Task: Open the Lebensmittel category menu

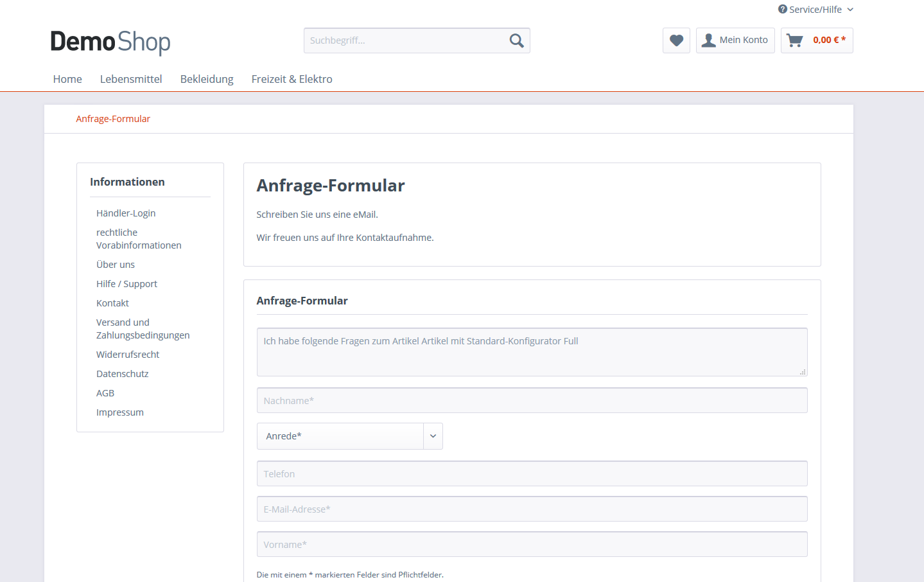Action: [x=131, y=79]
